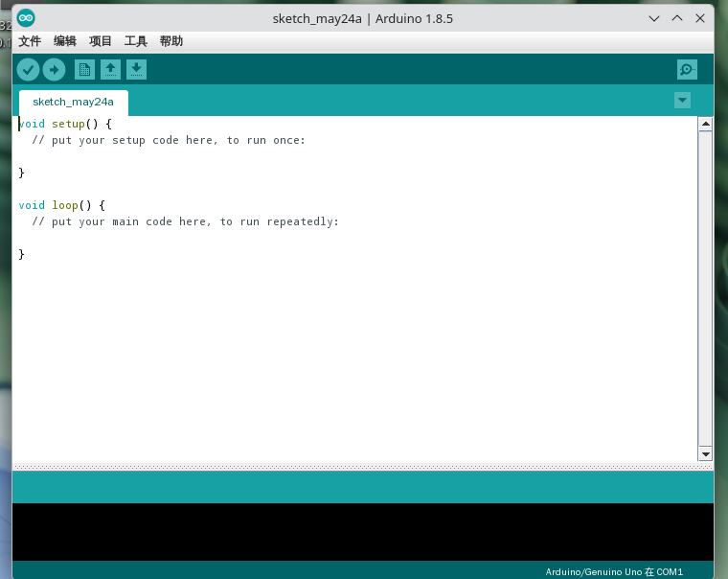Screen dimensions: 728x579
Task: Open the 项目 menu
Action: [101, 41]
